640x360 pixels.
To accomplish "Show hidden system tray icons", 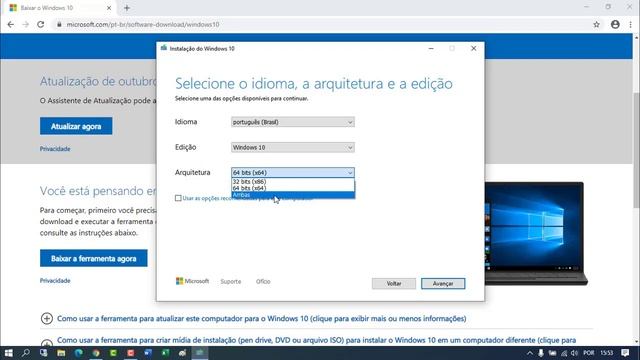I will pos(529,353).
